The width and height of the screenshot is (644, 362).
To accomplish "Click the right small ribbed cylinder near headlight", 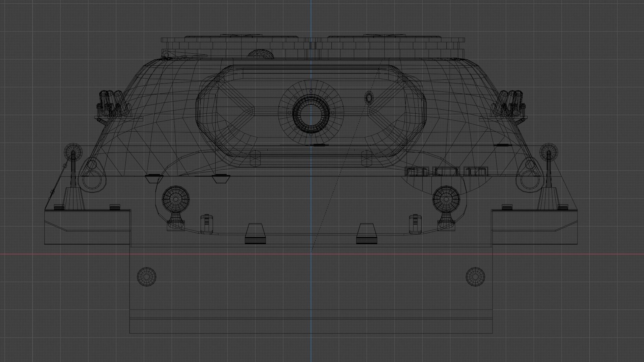I will coord(415,223).
